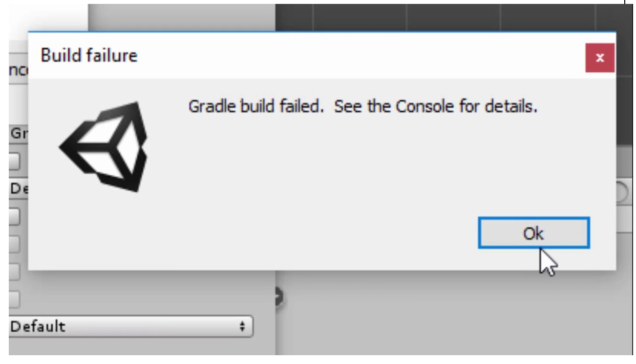The image size is (636, 364).
Task: Toggle second checkbox below the De label
Action: [x=15, y=244]
